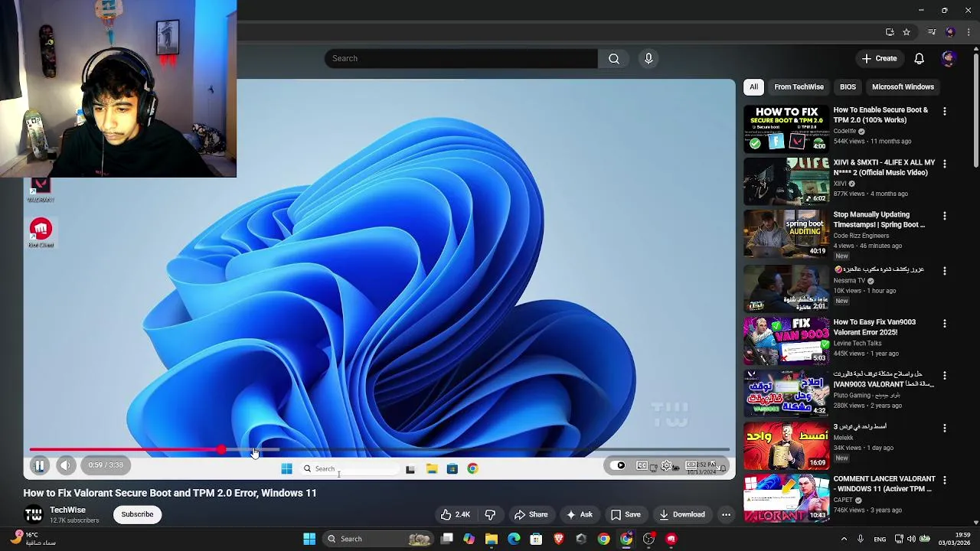This screenshot has width=980, height=551.
Task: Like the video (2.4K)
Action: [x=455, y=514]
